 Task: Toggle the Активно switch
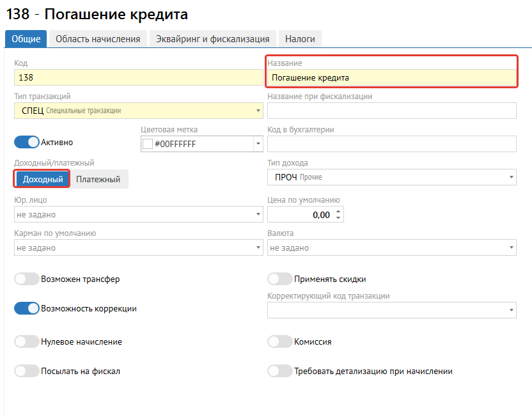27,142
